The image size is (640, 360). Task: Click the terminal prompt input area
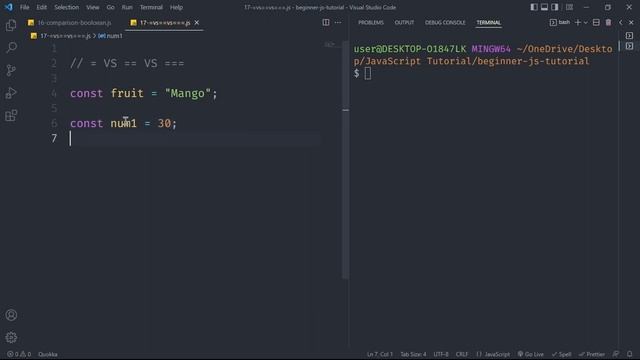(368, 73)
